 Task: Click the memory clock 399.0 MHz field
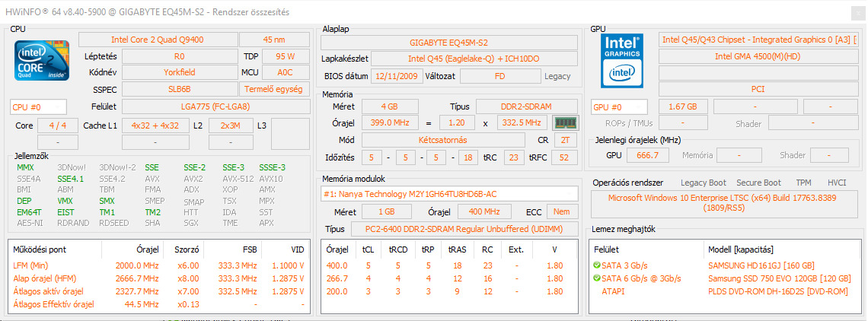click(x=389, y=123)
